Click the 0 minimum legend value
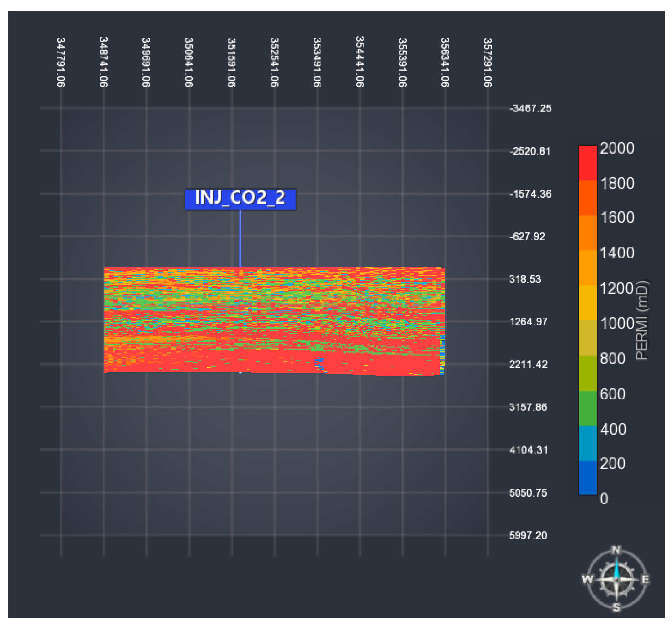 pyautogui.click(x=604, y=499)
